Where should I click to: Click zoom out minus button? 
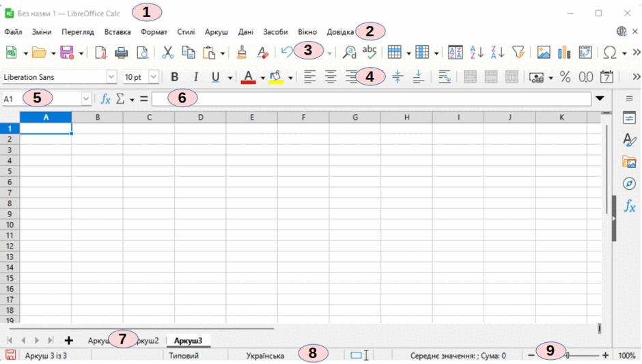(531, 355)
